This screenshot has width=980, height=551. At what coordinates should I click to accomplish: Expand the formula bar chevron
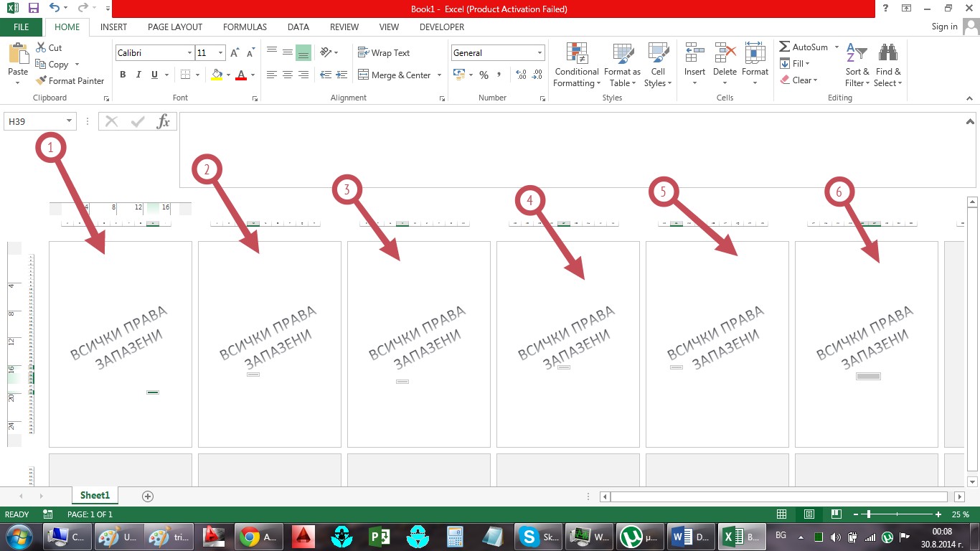970,121
